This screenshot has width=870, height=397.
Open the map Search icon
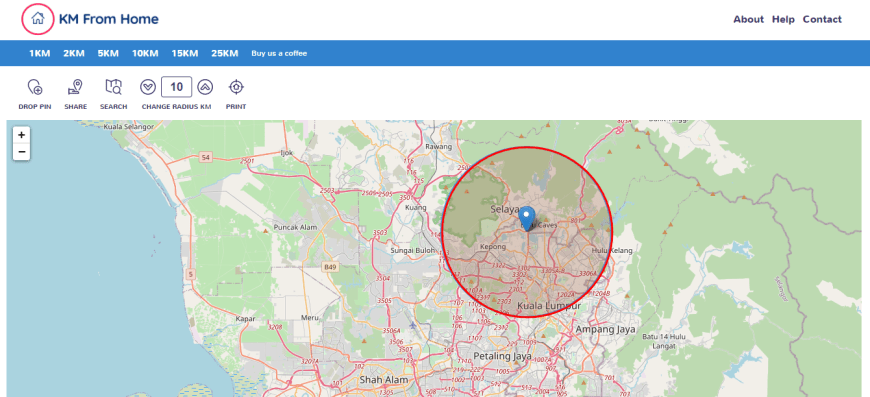coord(113,87)
